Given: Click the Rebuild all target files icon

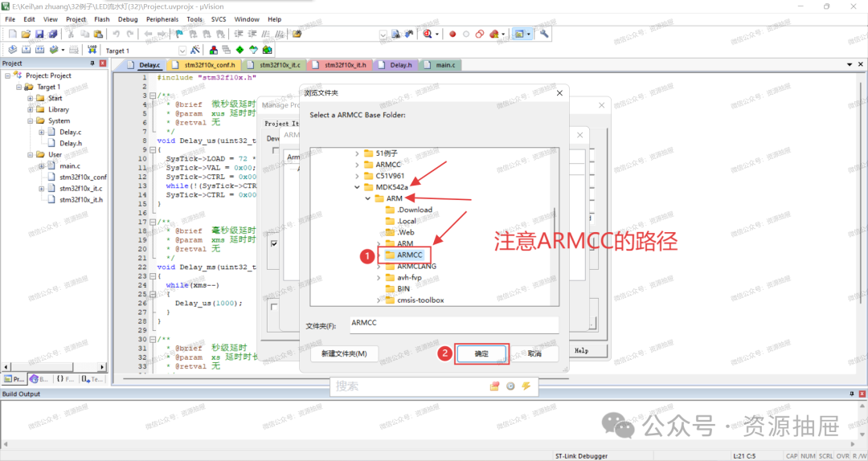Looking at the screenshot, I should click(x=40, y=50).
